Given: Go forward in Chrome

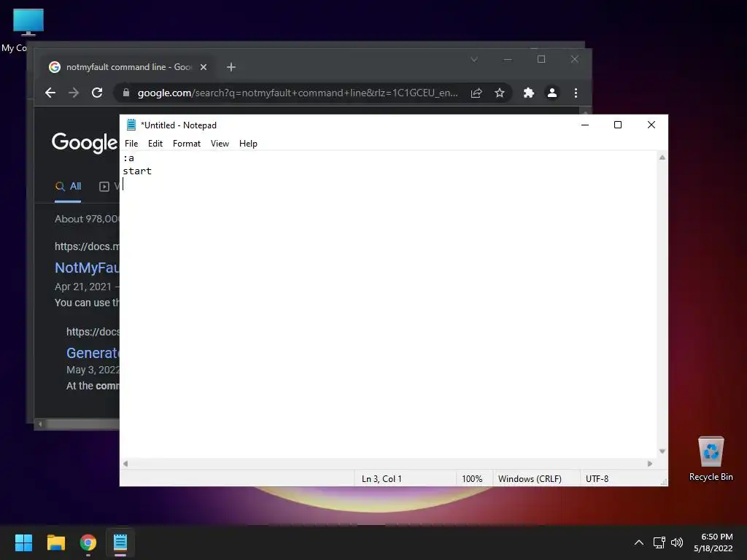Looking at the screenshot, I should click(74, 93).
